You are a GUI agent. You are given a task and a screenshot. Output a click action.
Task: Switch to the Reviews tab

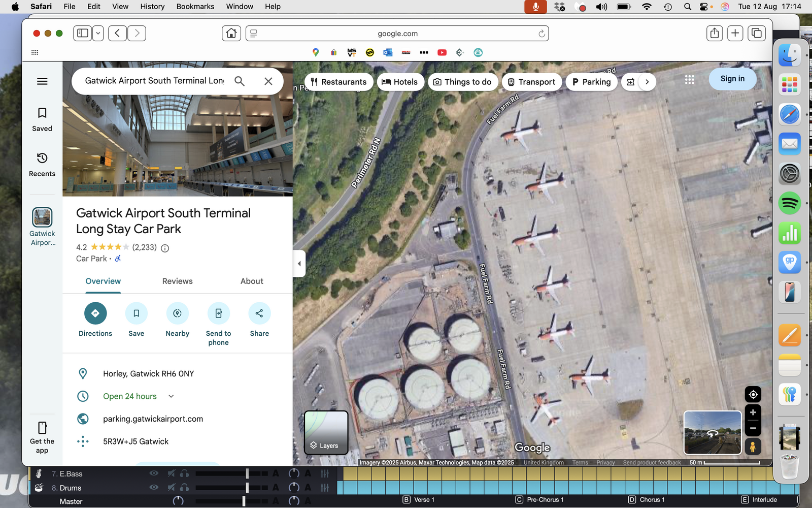click(177, 281)
